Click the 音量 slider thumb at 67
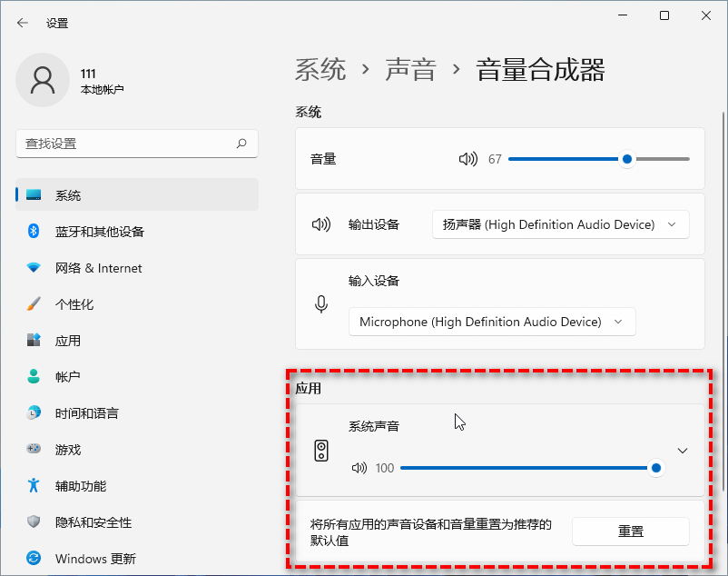 coord(626,159)
